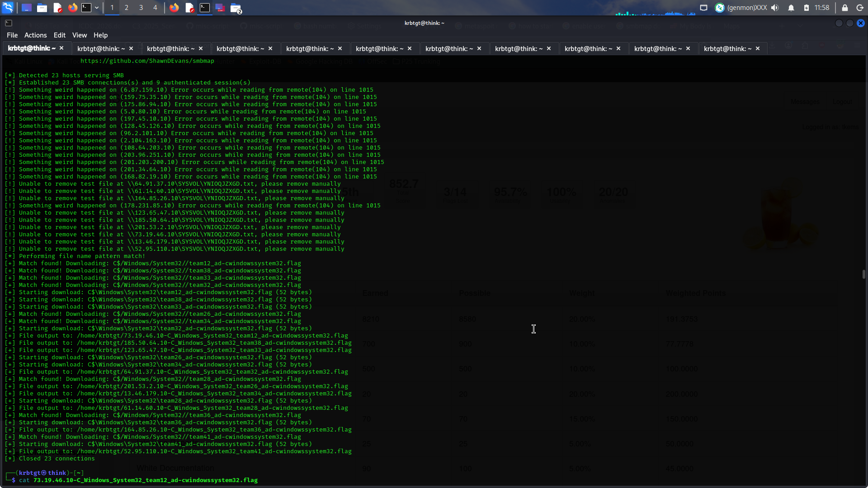
Task: Launch Firefox from quick launcher
Action: 72,8
